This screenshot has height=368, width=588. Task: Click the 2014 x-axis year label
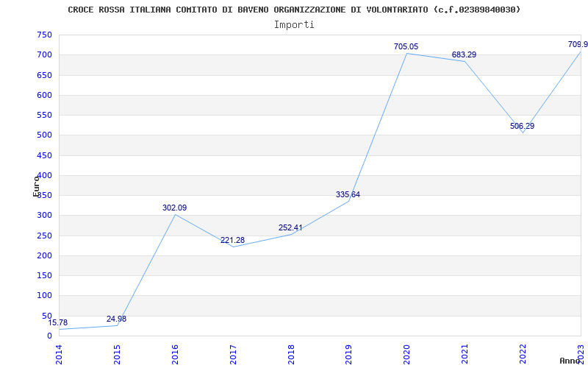(x=59, y=355)
